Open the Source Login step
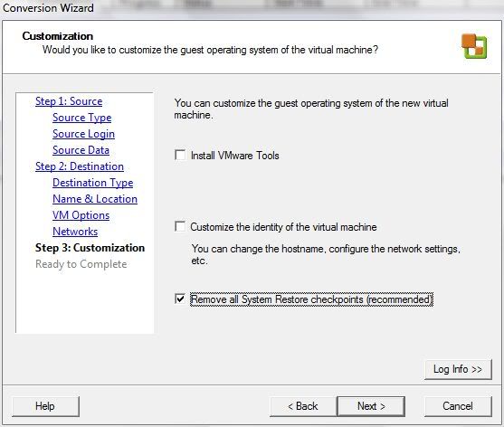Image resolution: width=504 pixels, height=427 pixels. pyautogui.click(x=83, y=134)
